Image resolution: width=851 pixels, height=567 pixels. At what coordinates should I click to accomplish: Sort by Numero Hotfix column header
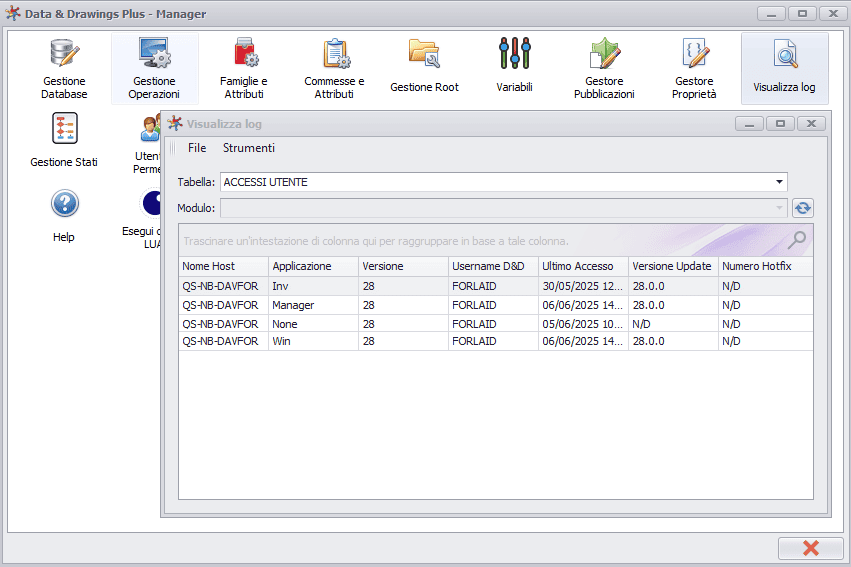pyautogui.click(x=766, y=266)
